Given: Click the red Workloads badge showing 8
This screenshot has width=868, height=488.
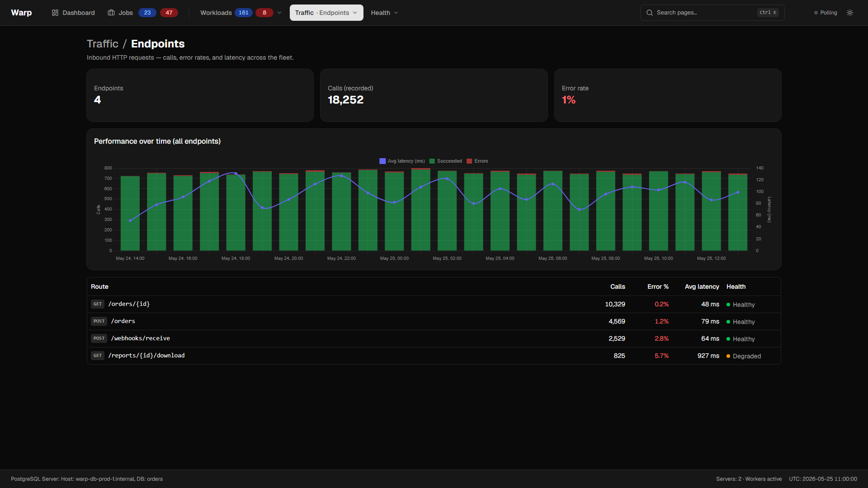Looking at the screenshot, I should pyautogui.click(x=264, y=13).
